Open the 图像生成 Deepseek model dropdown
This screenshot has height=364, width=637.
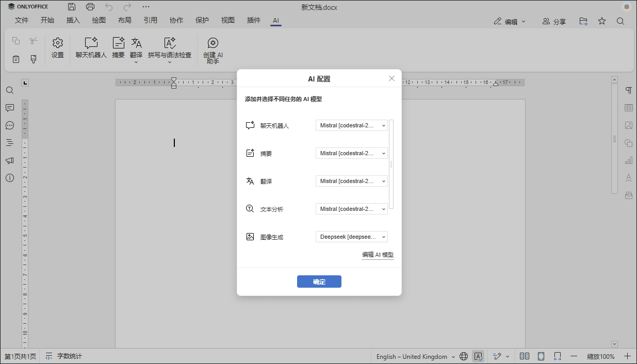pos(351,237)
